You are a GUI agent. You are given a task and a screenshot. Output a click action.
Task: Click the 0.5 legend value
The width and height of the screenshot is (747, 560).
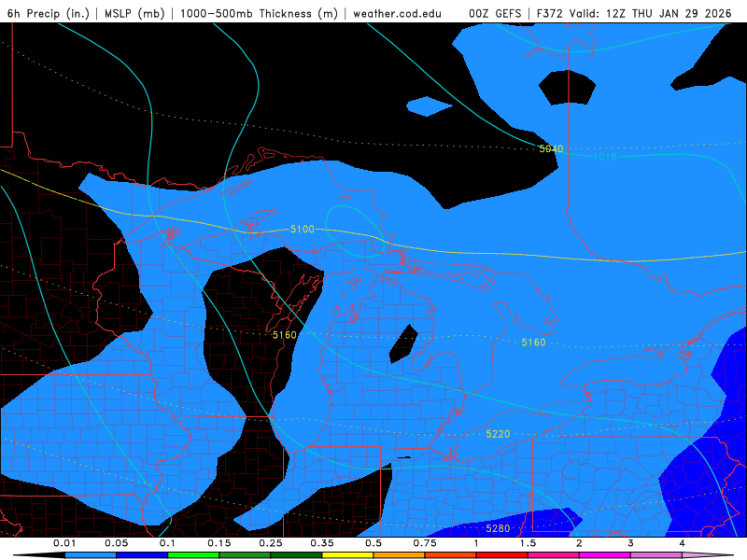373,543
